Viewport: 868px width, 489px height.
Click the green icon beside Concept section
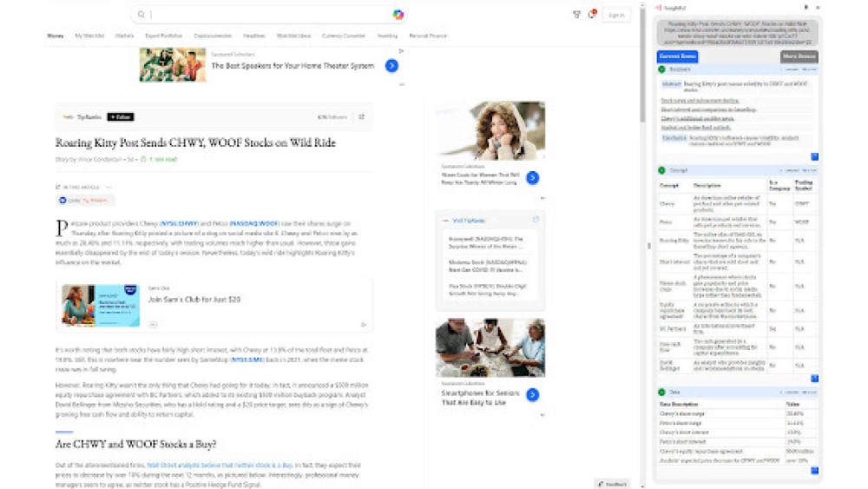point(661,170)
